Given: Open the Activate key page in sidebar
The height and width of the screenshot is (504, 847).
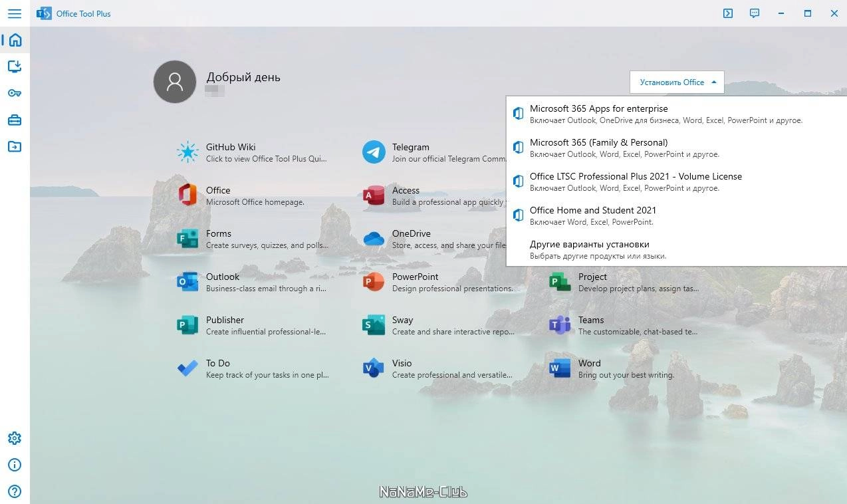Looking at the screenshot, I should (x=15, y=93).
